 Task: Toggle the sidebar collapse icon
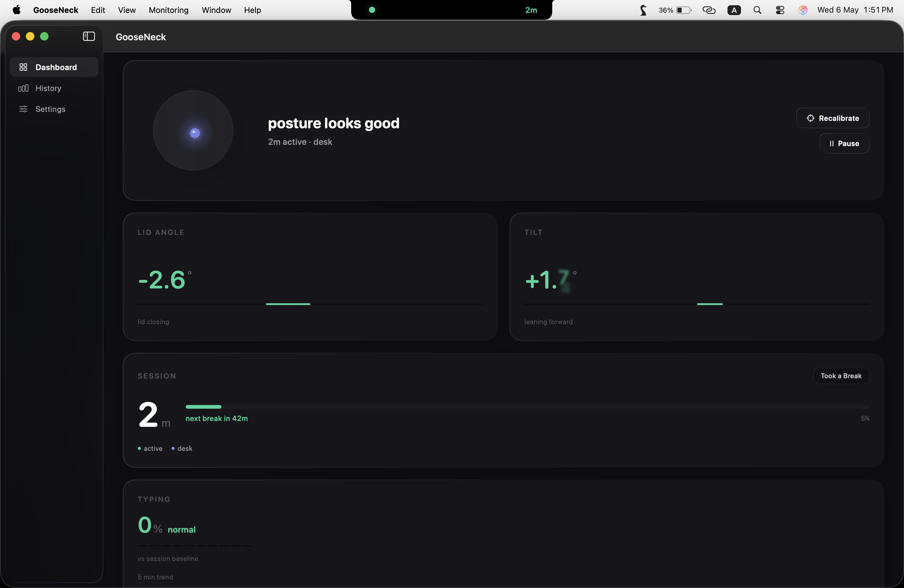(x=89, y=37)
